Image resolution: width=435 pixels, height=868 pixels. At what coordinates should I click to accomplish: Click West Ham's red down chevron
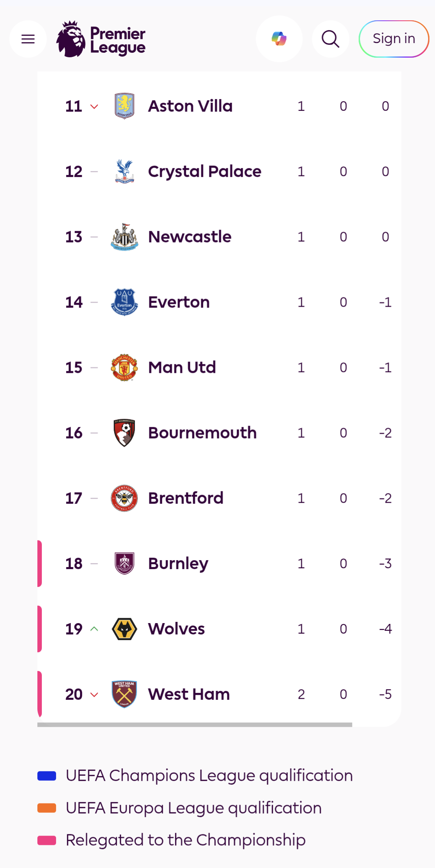(94, 695)
